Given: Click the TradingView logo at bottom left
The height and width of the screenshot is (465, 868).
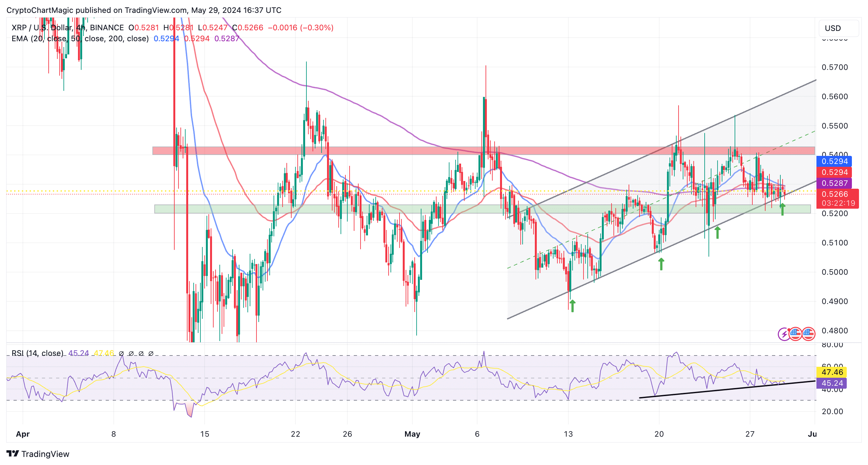Looking at the screenshot, I should [x=38, y=454].
